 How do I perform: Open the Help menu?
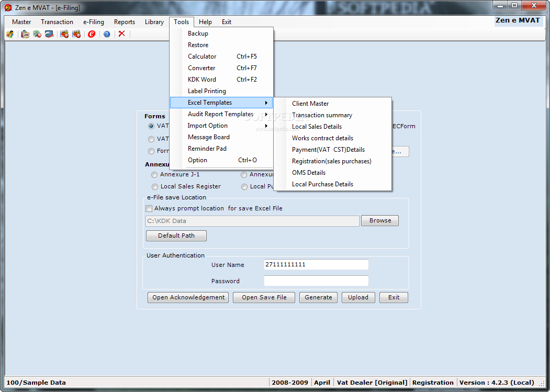click(x=205, y=22)
